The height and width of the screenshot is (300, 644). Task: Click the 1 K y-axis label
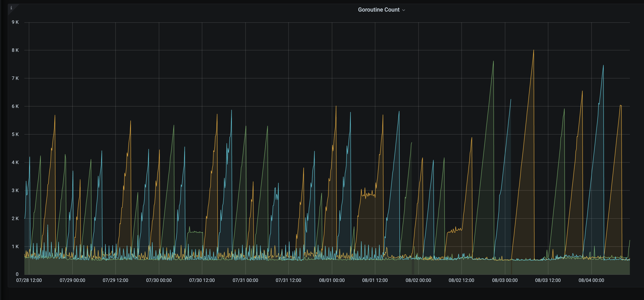tap(15, 247)
